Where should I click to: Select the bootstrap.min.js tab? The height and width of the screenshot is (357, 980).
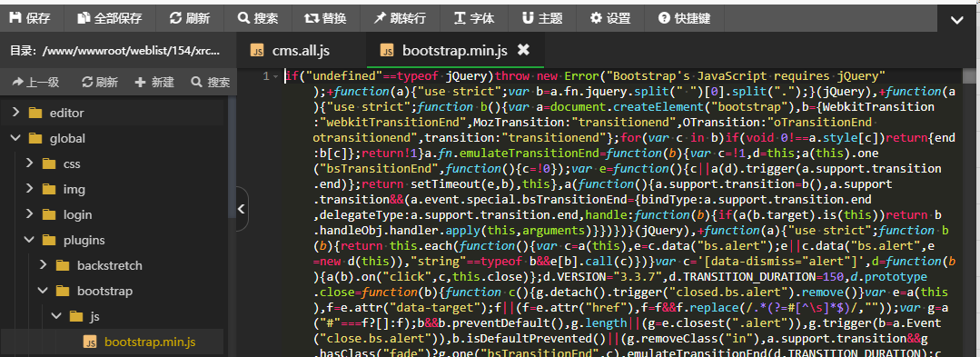(454, 50)
